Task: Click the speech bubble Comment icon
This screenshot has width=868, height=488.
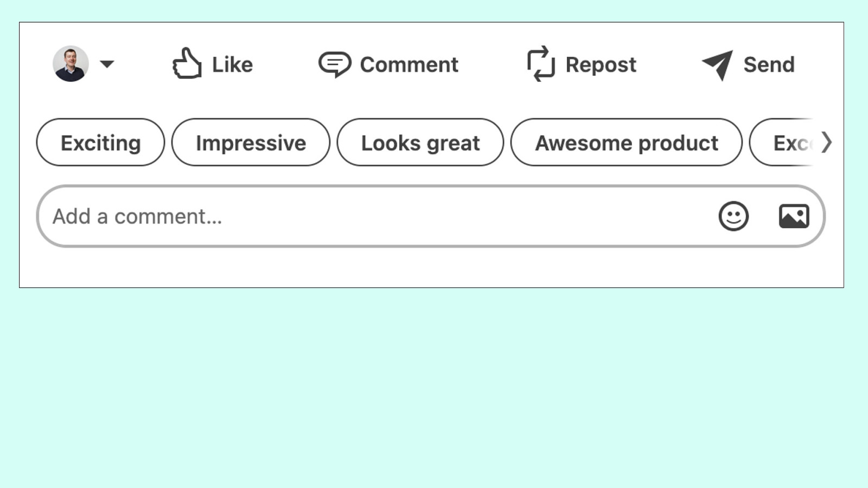Action: (334, 64)
